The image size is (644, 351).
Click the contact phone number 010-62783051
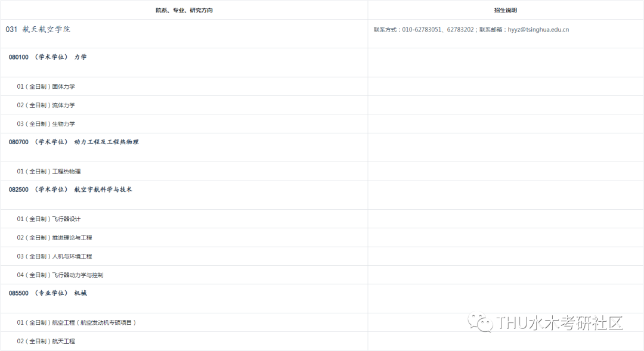coord(423,29)
